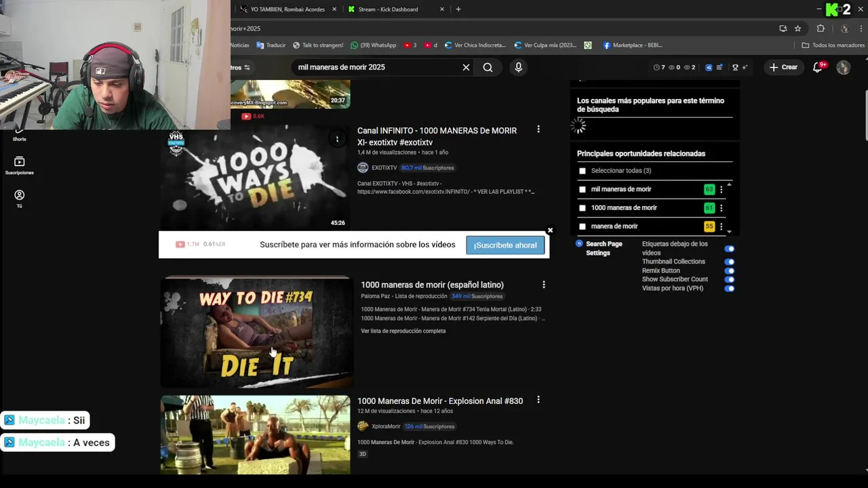Click the Crear button
This screenshot has width=868, height=488.
[783, 67]
